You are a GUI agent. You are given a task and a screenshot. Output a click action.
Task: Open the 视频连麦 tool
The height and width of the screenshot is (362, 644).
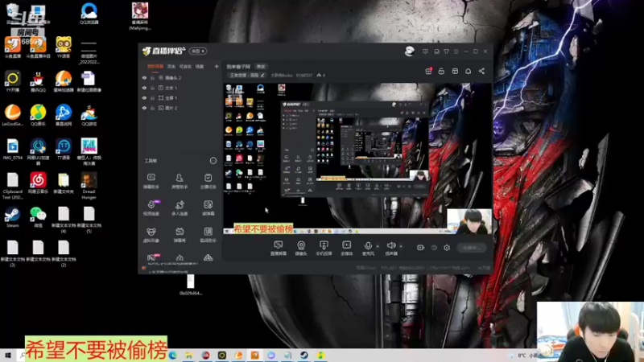pos(151,208)
